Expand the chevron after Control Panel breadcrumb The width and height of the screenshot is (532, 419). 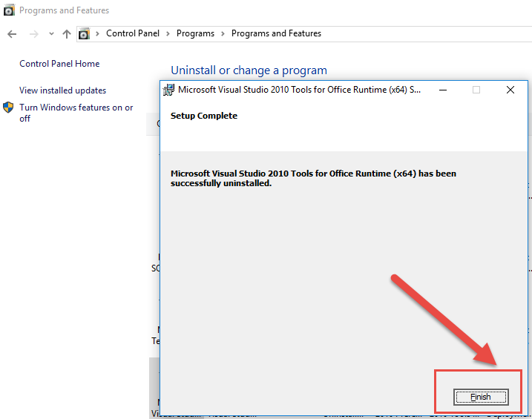pyautogui.click(x=167, y=34)
